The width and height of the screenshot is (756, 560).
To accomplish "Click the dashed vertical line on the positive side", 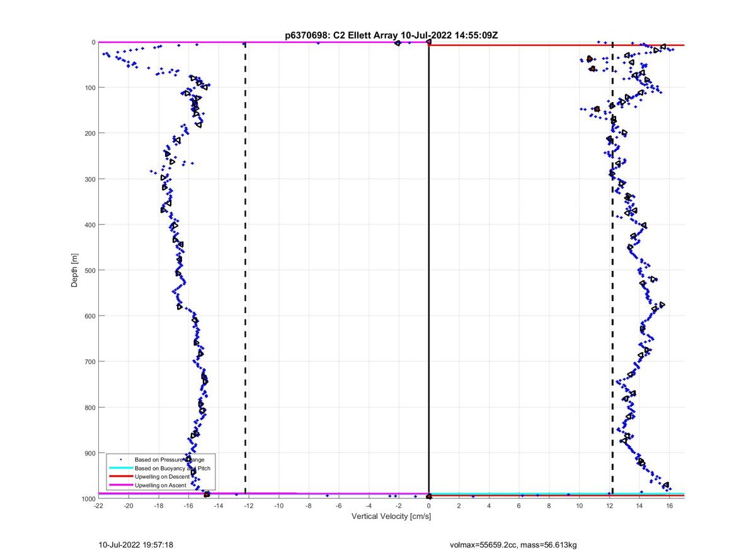I will pos(612,270).
